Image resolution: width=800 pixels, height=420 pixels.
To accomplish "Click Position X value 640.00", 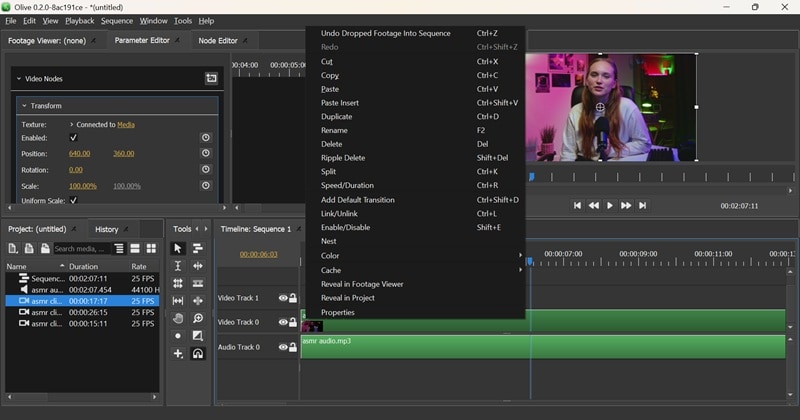I will point(80,154).
